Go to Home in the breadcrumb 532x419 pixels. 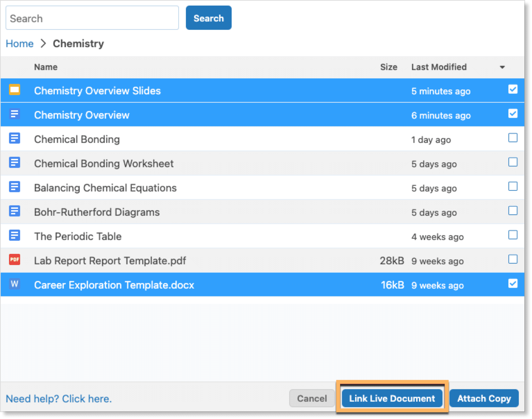(20, 44)
